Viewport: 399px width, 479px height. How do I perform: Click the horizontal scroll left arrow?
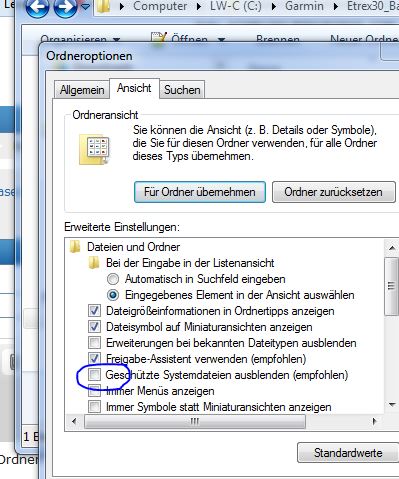[74, 421]
